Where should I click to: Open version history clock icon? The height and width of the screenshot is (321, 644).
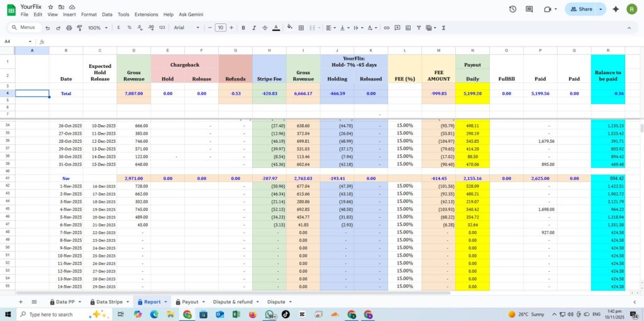point(513,9)
